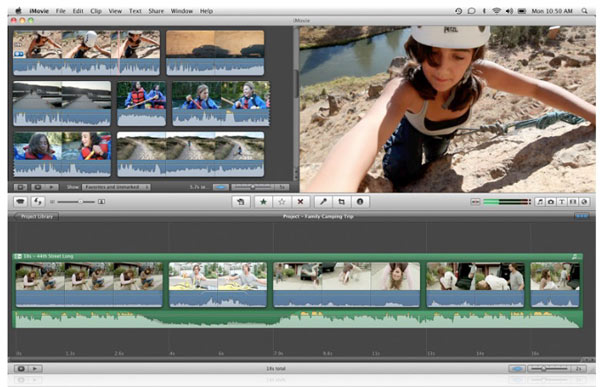This screenshot has height=387, width=600.
Task: Click the Time Machine menu bar icon
Action: tap(458, 11)
